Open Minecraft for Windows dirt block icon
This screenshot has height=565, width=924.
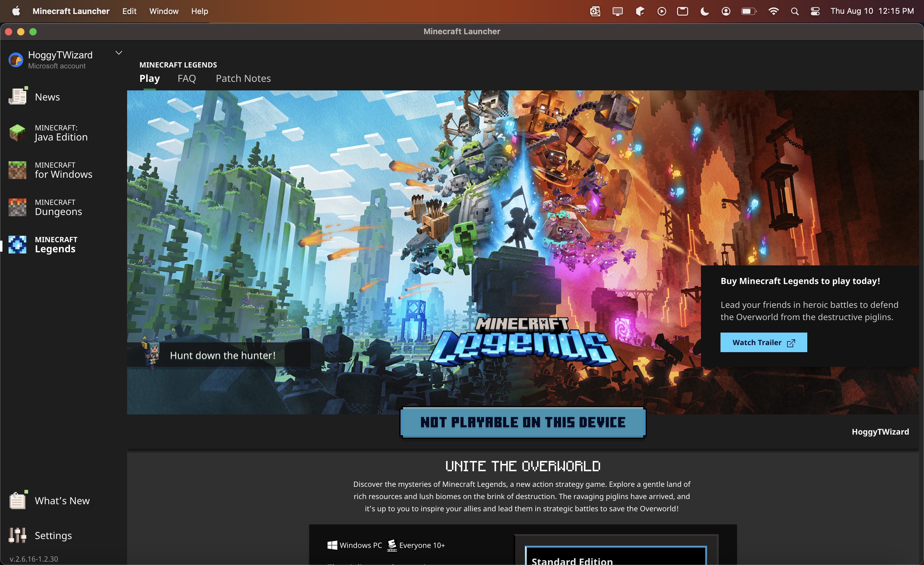[17, 170]
